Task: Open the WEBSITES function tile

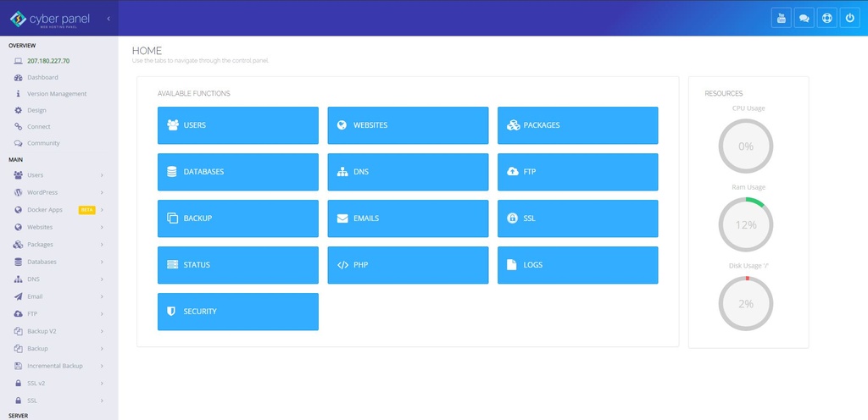Action: [408, 125]
